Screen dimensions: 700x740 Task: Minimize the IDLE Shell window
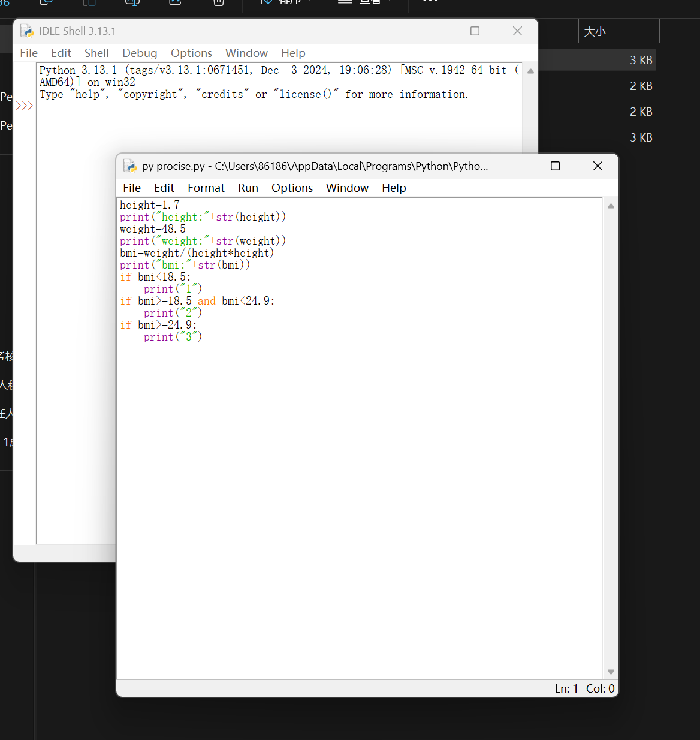pyautogui.click(x=434, y=31)
